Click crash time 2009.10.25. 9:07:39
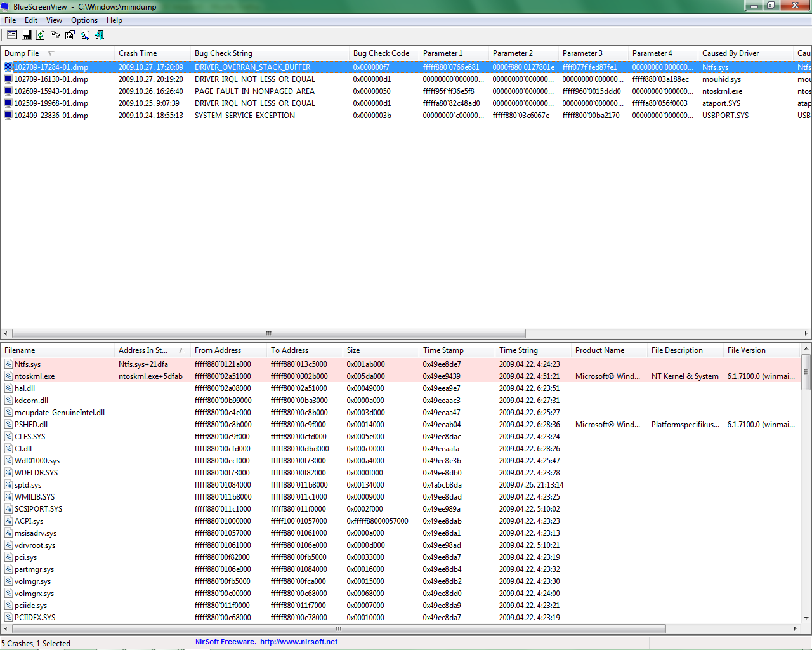This screenshot has height=650, width=812. click(x=149, y=103)
